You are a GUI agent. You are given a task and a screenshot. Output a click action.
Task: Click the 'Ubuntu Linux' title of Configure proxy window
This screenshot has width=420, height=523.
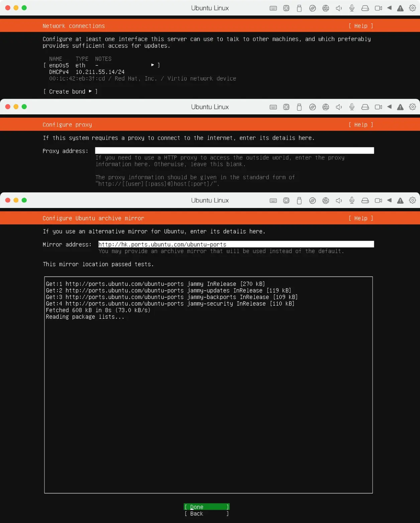[210, 107]
